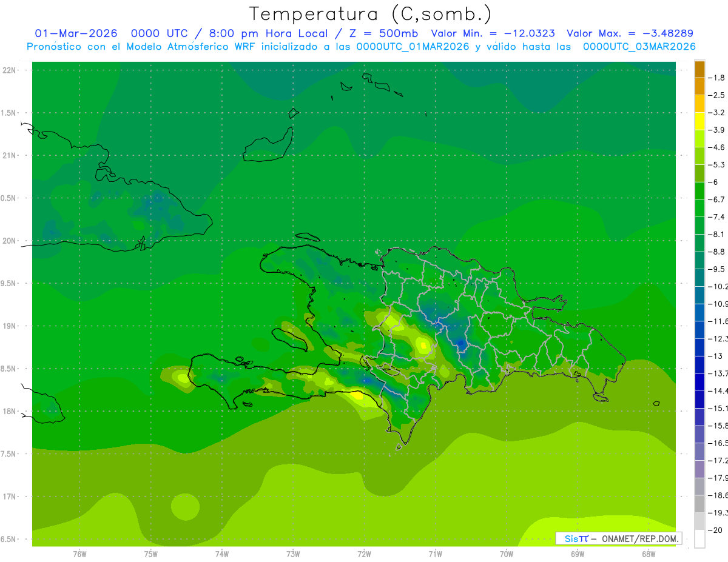Click the '-1.8' colorbar value
Screen dimensions: 728x562
pos(717,78)
